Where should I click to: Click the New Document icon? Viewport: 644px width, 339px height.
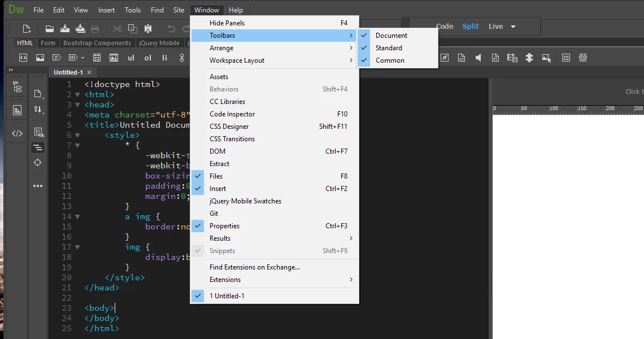click(x=27, y=29)
